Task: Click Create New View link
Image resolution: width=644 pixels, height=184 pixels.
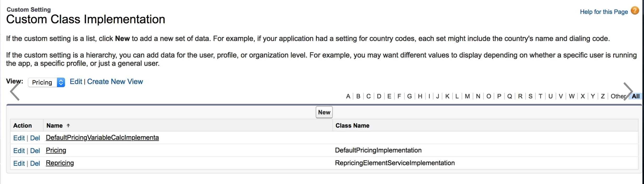Action: click(x=115, y=82)
